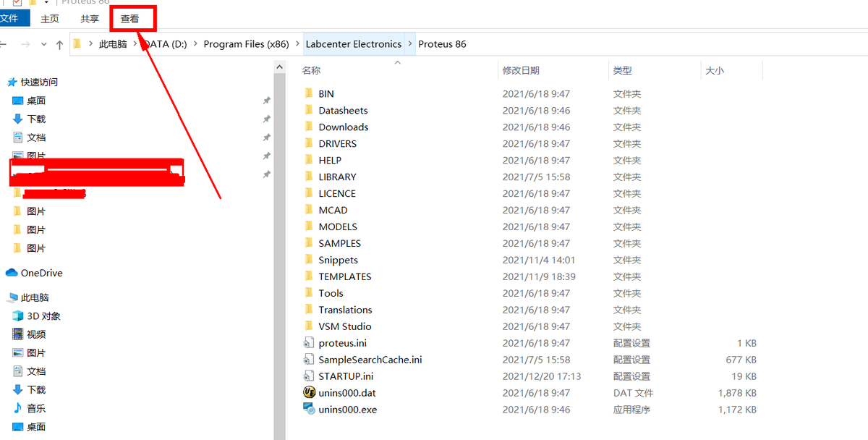Click the STARTUP.ini file icon
This screenshot has width=868, height=440.
[310, 377]
